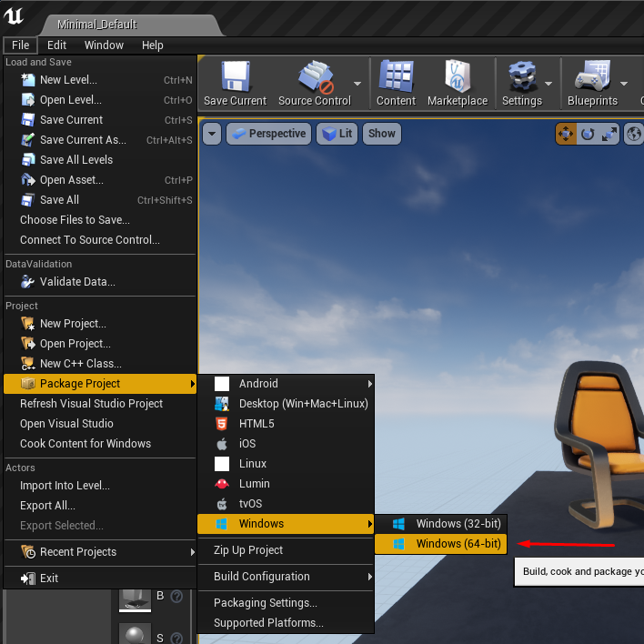
Task: Click Choose Files to Save
Action: 100,220
